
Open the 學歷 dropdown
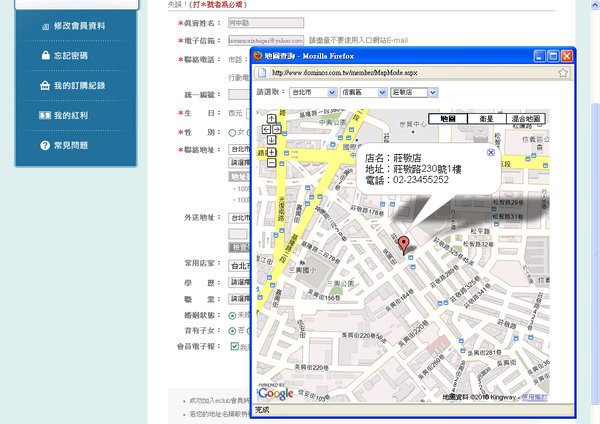pos(240,282)
